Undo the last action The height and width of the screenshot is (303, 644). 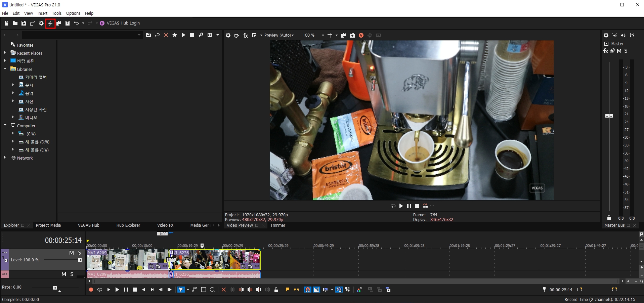(76, 23)
